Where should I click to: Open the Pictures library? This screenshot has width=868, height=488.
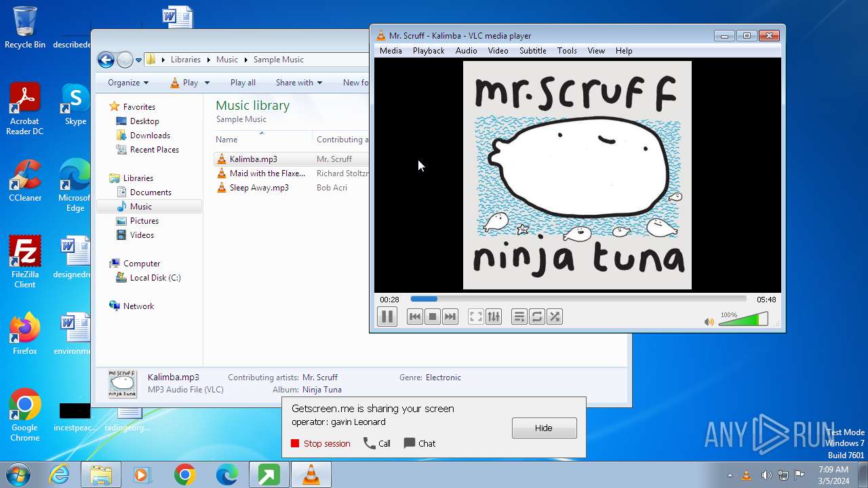tap(144, 221)
